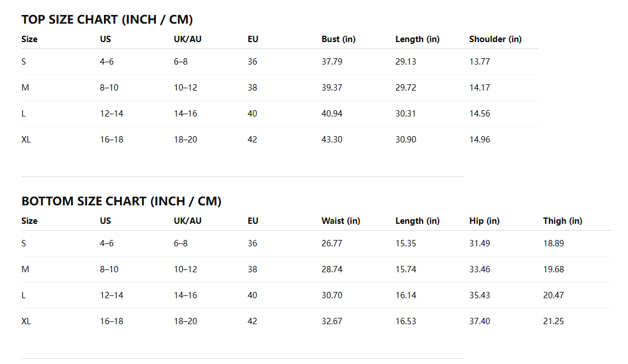This screenshot has height=364, width=628.
Task: Click bust value 37.79 for size S
Action: tap(332, 62)
